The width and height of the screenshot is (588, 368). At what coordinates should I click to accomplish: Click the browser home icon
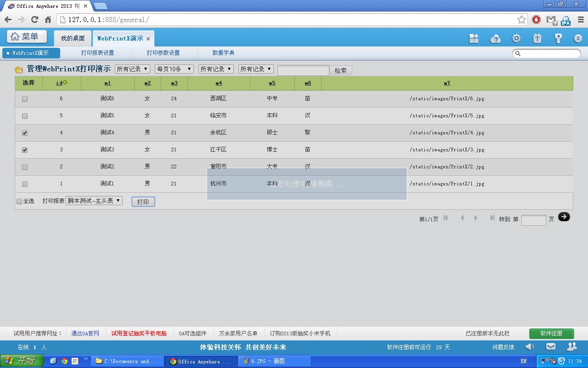[48, 19]
